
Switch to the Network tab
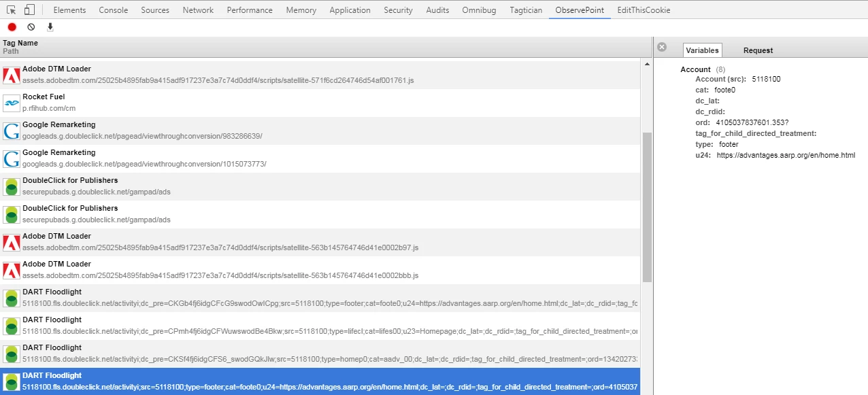(198, 10)
